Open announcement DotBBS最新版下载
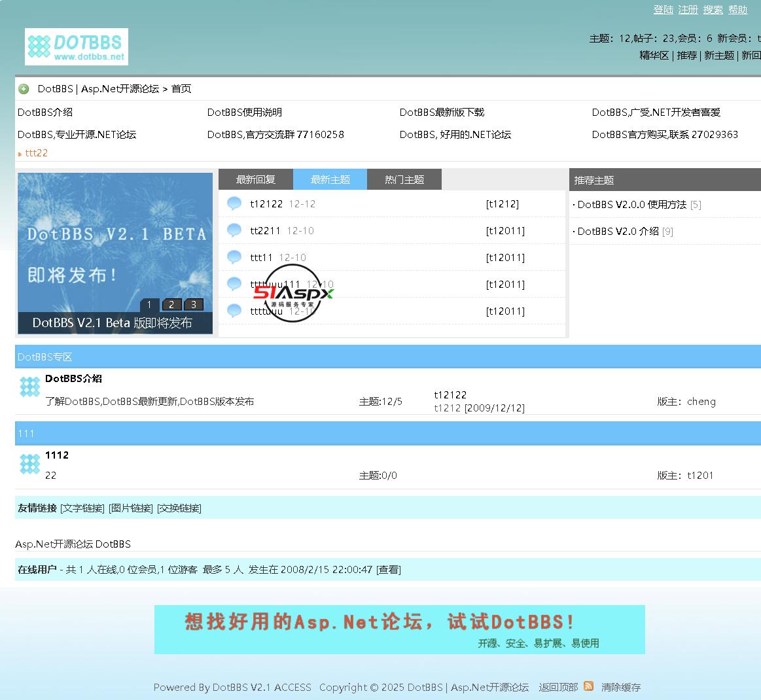The image size is (761, 700). [442, 113]
